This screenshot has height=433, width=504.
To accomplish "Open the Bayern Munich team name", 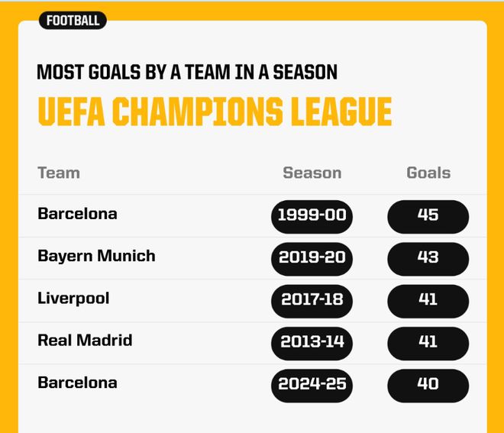I will coord(96,256).
